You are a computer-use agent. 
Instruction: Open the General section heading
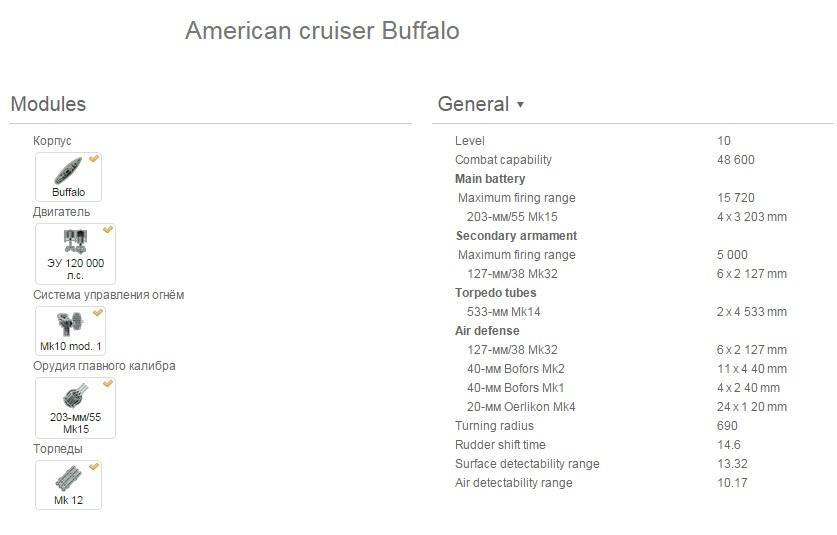pos(473,104)
